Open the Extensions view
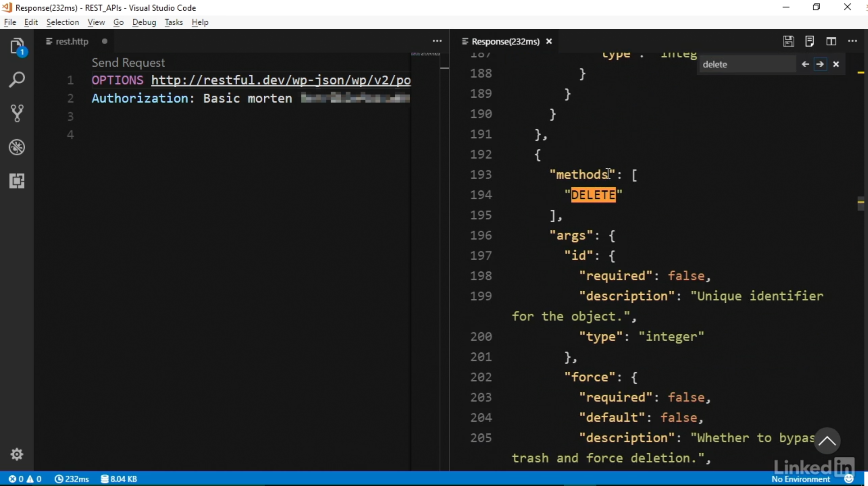Screen dimensions: 868x486 (17, 181)
